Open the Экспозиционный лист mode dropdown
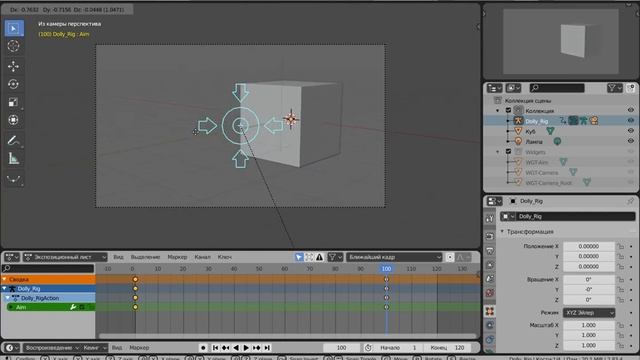The height and width of the screenshot is (360, 640). point(65,257)
